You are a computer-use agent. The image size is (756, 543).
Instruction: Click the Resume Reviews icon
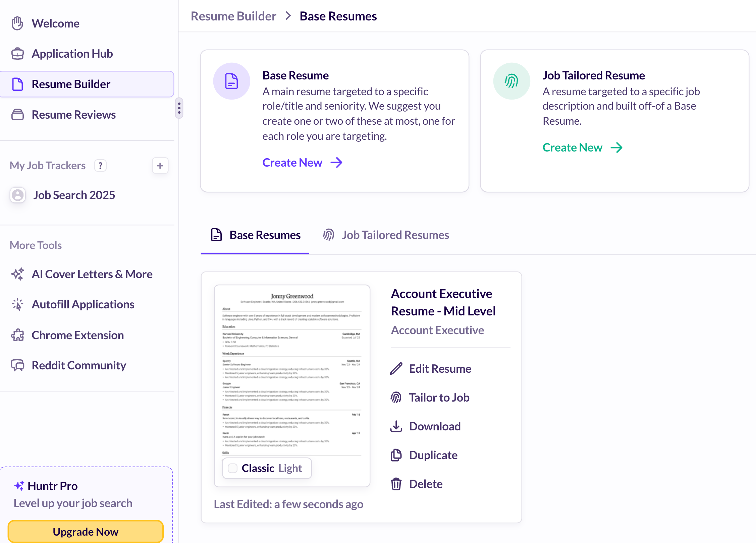click(17, 115)
